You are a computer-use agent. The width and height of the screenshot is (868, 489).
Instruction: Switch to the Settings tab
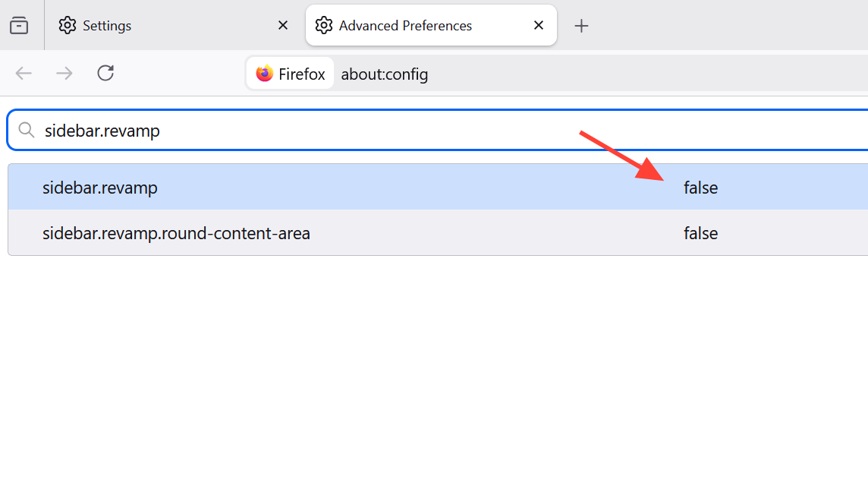(x=152, y=26)
